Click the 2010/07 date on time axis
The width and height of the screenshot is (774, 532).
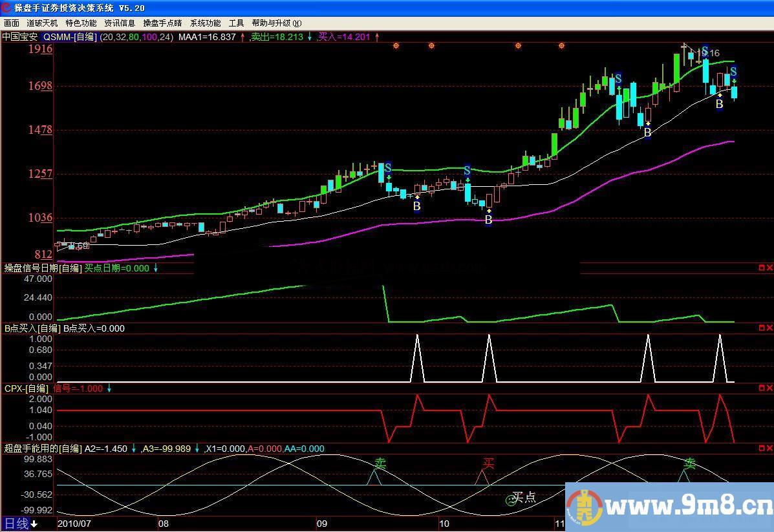[x=74, y=523]
